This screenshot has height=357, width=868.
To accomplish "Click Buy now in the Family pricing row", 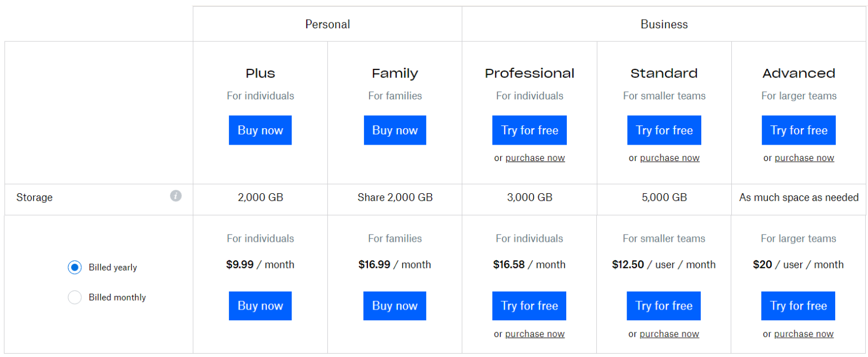I will pyautogui.click(x=394, y=306).
